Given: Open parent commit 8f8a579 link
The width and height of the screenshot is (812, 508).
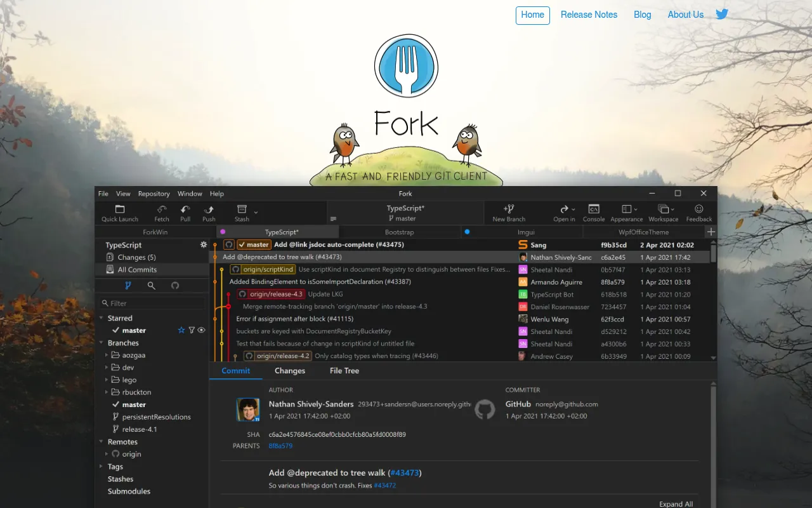Looking at the screenshot, I should (x=280, y=446).
